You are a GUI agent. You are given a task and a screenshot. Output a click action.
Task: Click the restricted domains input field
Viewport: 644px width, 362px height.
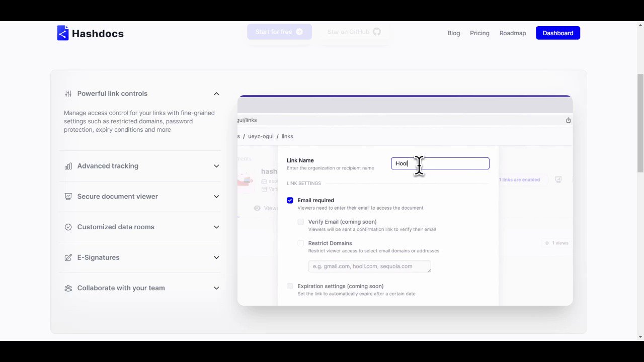click(x=369, y=266)
